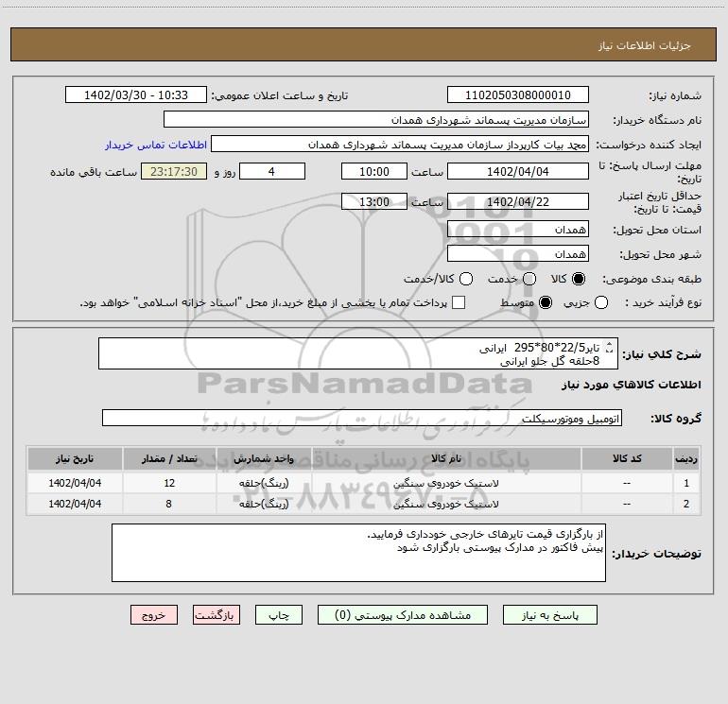Click the شماره نیاز number field
The width and height of the screenshot is (728, 704).
point(518,95)
